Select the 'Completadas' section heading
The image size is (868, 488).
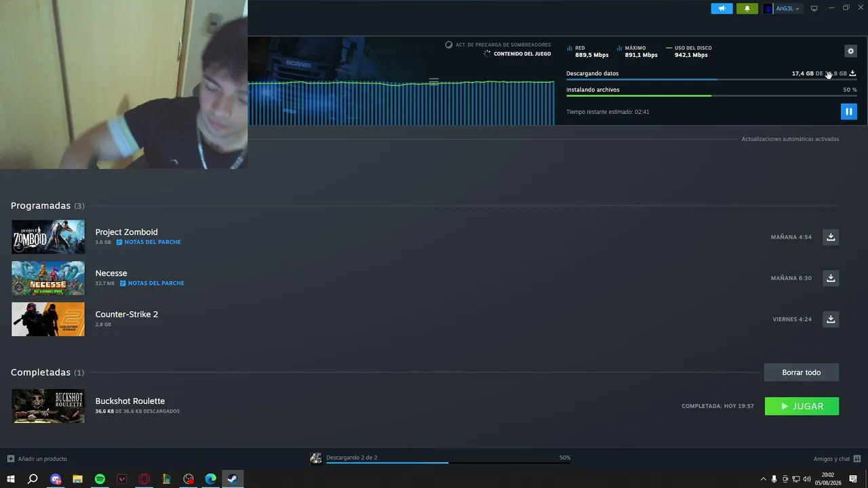[41, 372]
